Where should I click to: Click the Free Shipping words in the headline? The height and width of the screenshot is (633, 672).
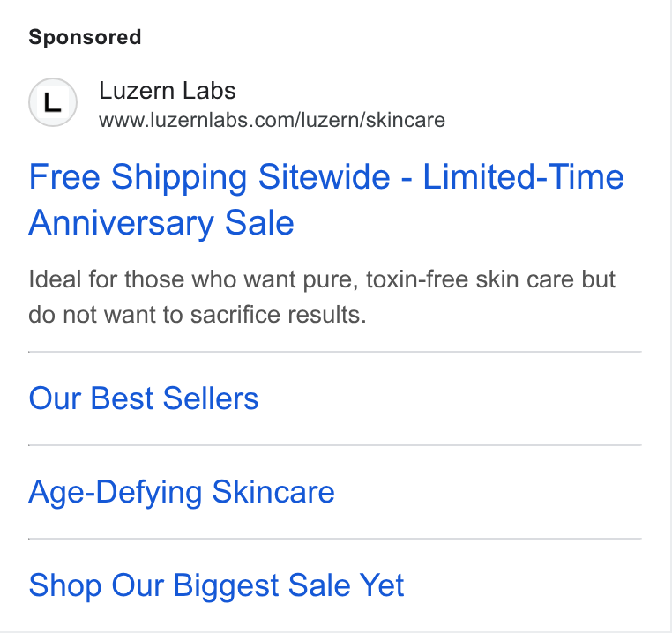[x=138, y=176]
